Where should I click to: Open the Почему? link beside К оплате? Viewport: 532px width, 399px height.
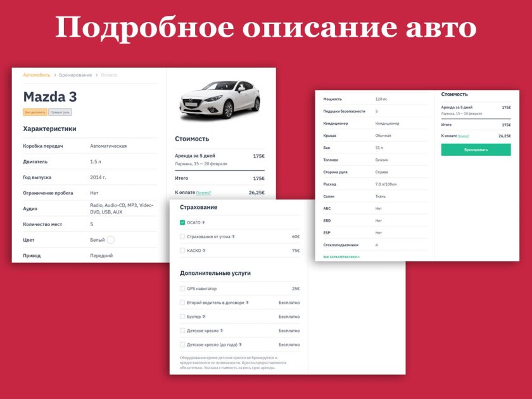[204, 193]
